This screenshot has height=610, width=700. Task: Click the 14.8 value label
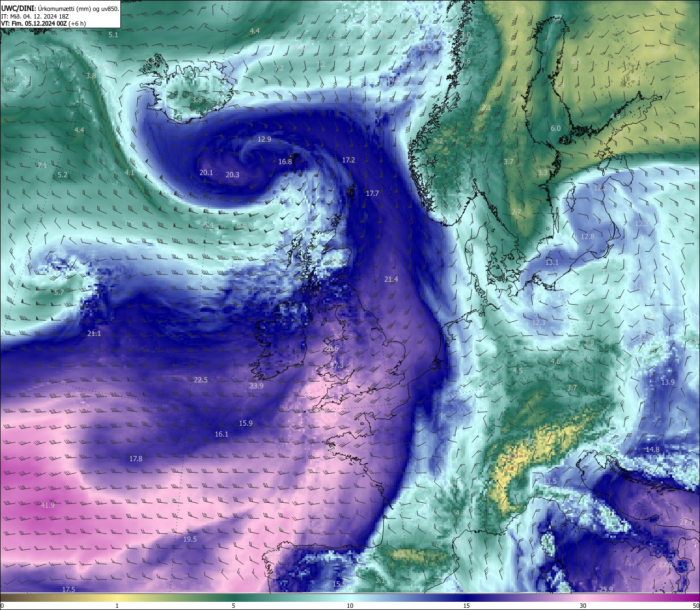click(652, 450)
